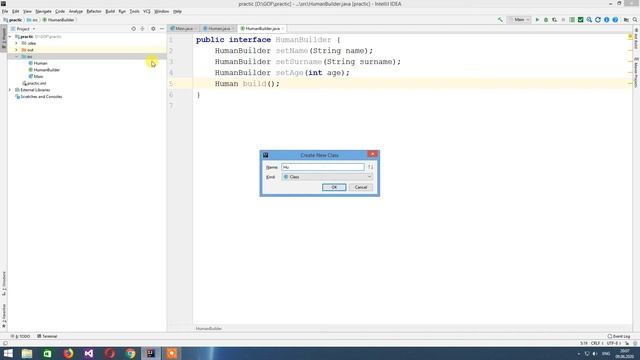The width and height of the screenshot is (640, 360).
Task: Open the Project view selector dropdown
Action: click(23, 29)
